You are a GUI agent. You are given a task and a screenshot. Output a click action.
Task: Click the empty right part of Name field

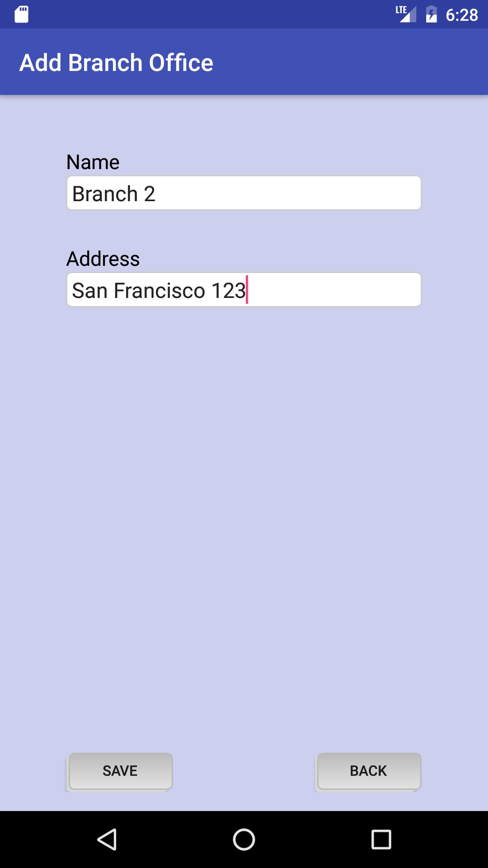(x=289, y=193)
